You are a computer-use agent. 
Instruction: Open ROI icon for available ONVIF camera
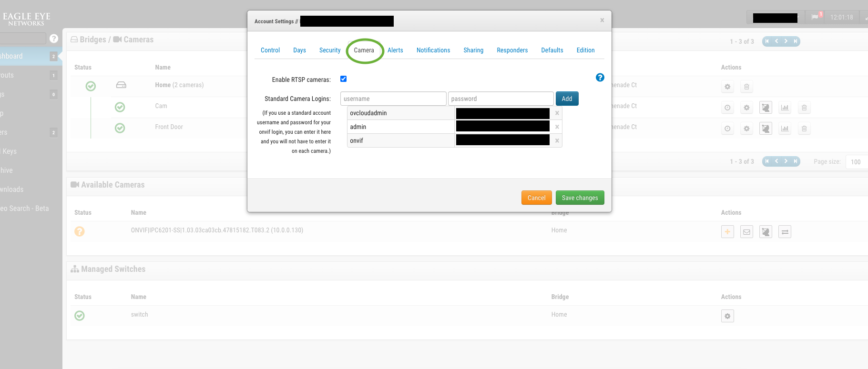(766, 232)
